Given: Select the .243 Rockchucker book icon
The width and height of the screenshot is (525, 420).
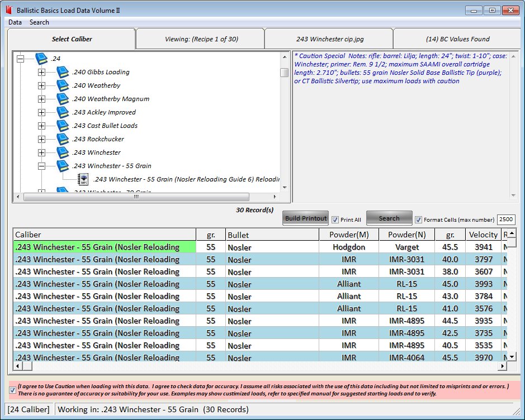Looking at the screenshot, I should 63,139.
